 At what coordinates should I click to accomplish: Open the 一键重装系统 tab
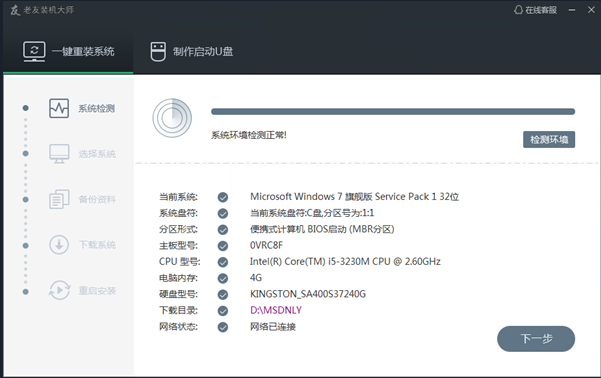pos(68,51)
